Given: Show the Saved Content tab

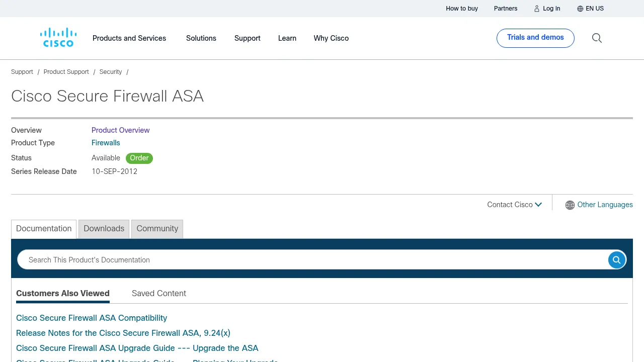Looking at the screenshot, I should tap(159, 293).
